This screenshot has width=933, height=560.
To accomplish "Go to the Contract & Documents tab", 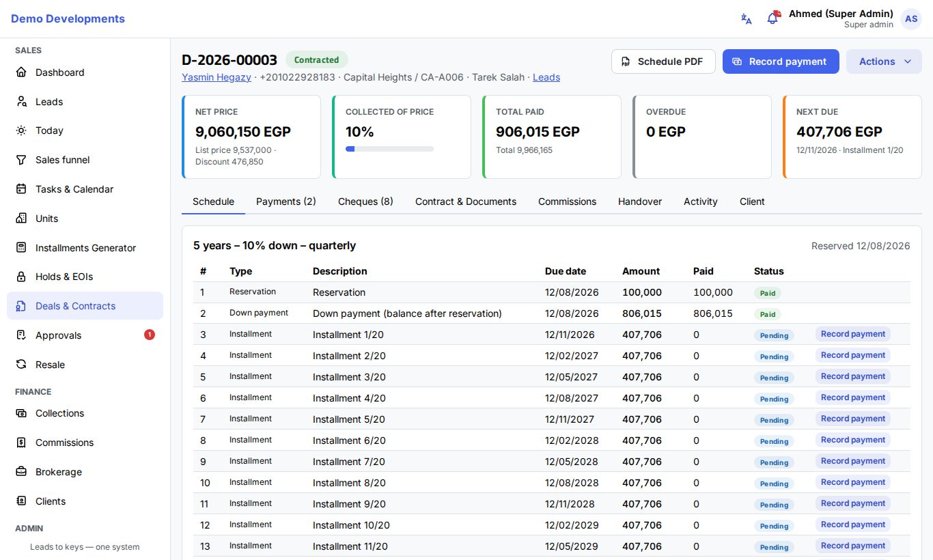I will tap(466, 201).
